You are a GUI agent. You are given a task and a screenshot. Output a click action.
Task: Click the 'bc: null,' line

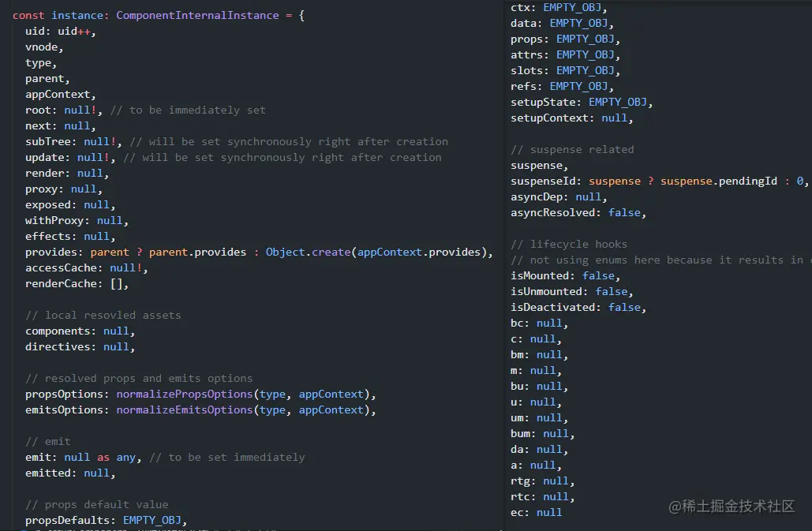click(540, 323)
